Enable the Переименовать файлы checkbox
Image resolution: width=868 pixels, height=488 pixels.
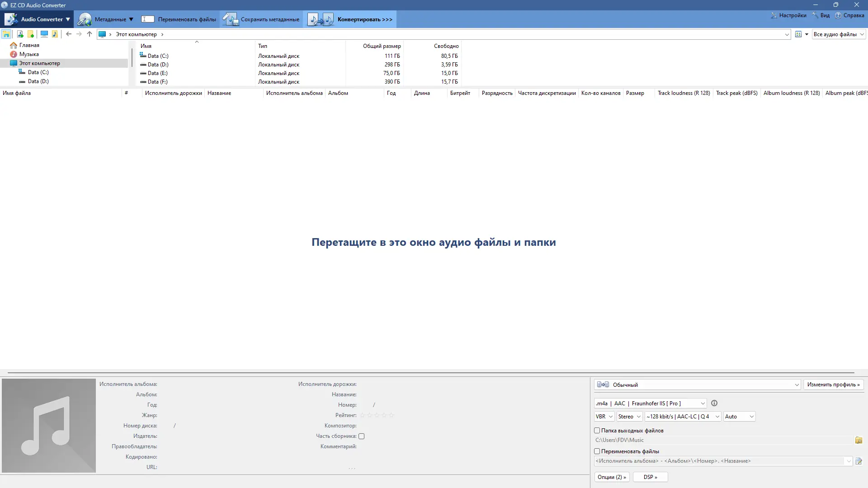598,451
